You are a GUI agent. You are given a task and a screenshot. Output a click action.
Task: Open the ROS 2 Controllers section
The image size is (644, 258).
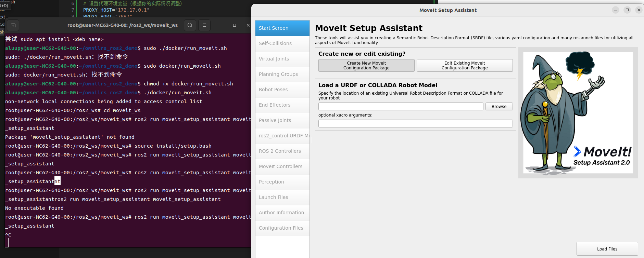point(282,151)
